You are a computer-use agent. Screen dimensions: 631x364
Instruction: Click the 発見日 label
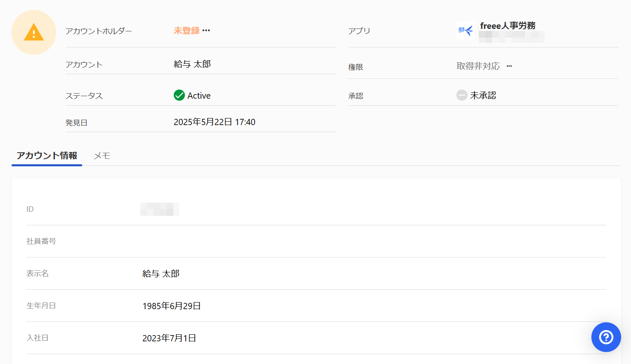pos(76,123)
